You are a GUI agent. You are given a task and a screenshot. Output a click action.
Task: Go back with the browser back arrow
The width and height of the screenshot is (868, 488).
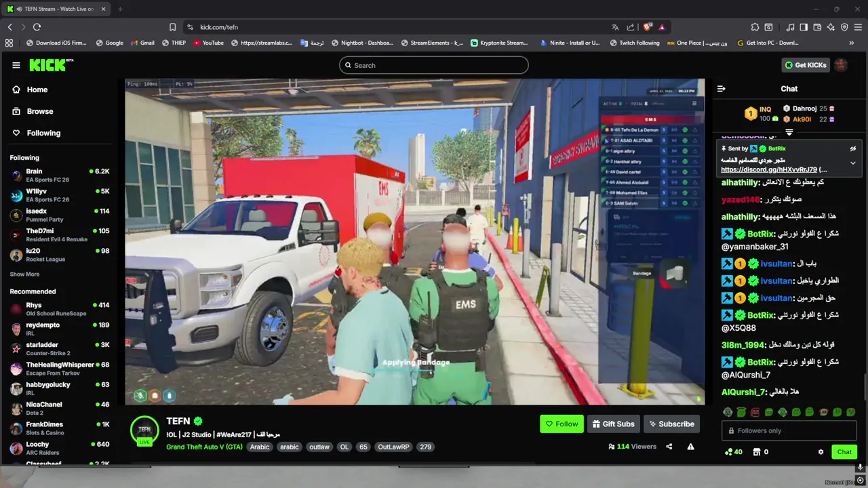click(10, 27)
